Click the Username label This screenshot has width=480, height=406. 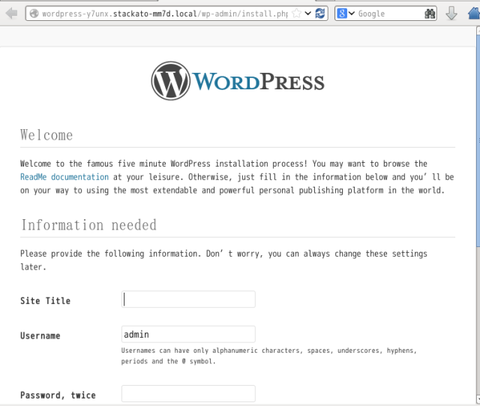click(40, 336)
